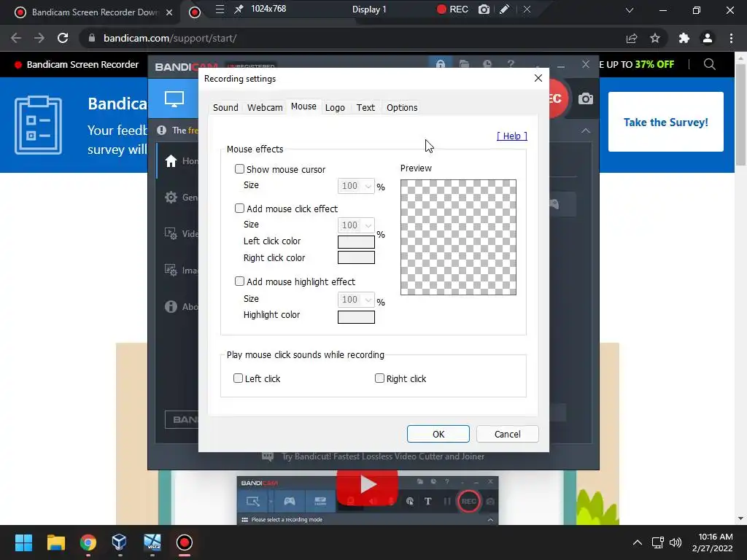747x560 pixels.
Task: Close the Bandicam Screen Recorder browser tab
Action: point(169,12)
